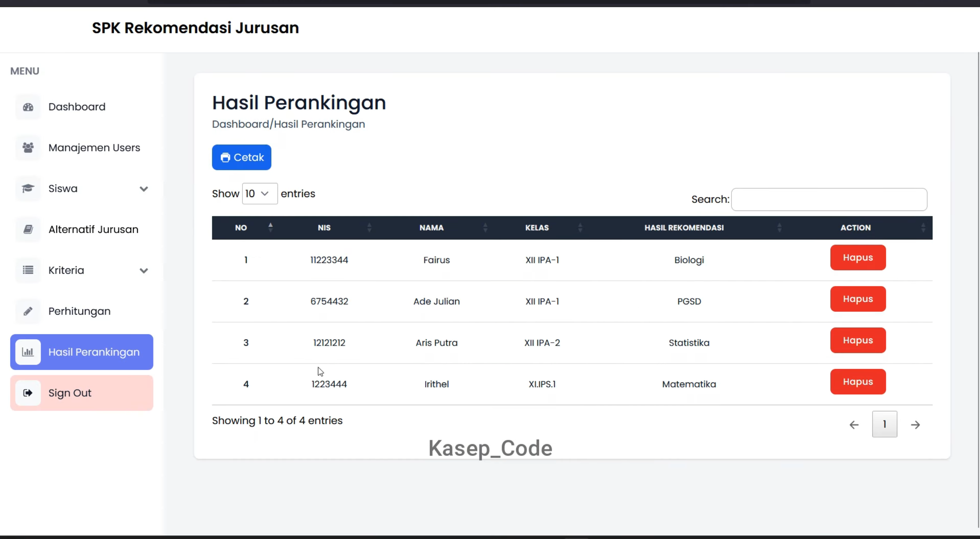
Task: Delete Ade Julian row with Hapus
Action: (858, 299)
